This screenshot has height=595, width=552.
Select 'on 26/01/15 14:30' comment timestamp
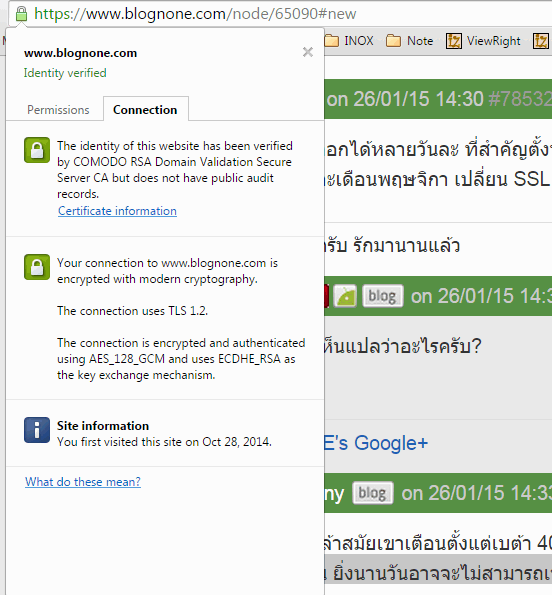405,99
